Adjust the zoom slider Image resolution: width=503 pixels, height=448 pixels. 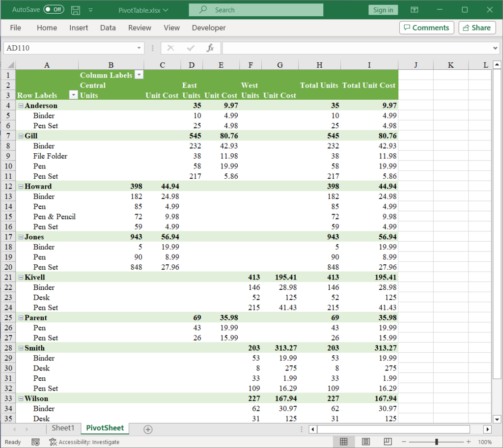click(436, 442)
